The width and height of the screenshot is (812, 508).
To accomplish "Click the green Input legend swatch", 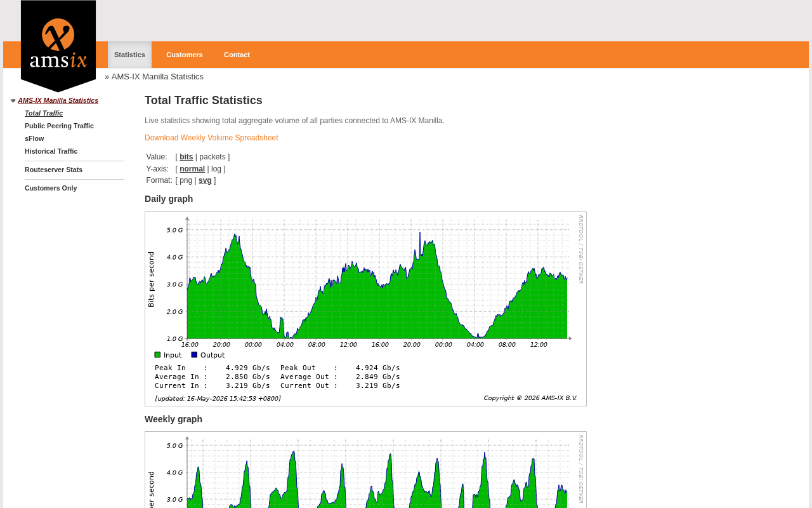I will [x=157, y=354].
